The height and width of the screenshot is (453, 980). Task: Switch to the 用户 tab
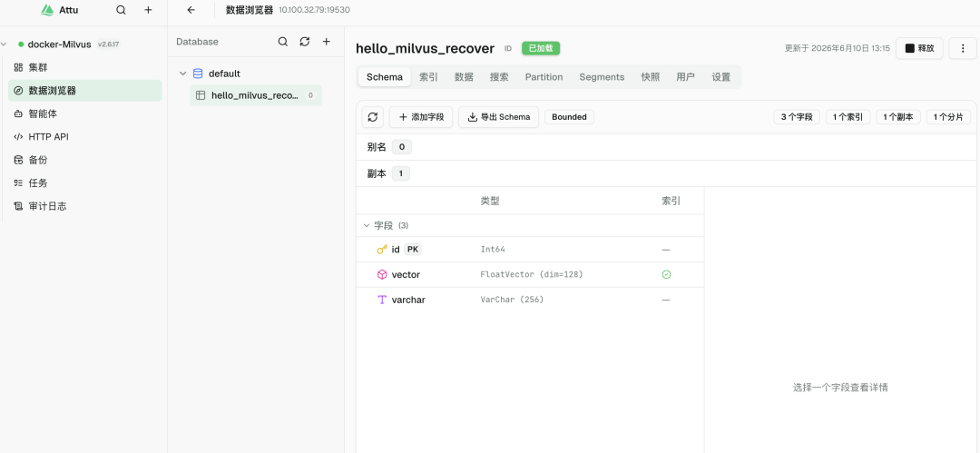pos(686,77)
